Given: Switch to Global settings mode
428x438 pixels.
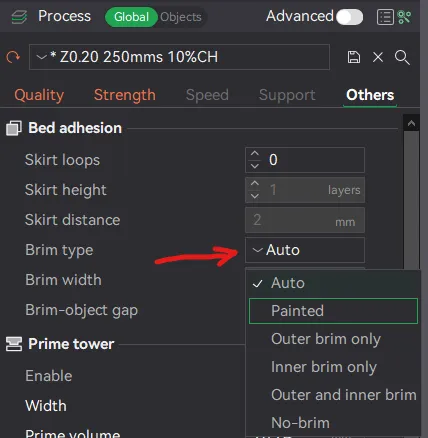Looking at the screenshot, I should point(131,17).
